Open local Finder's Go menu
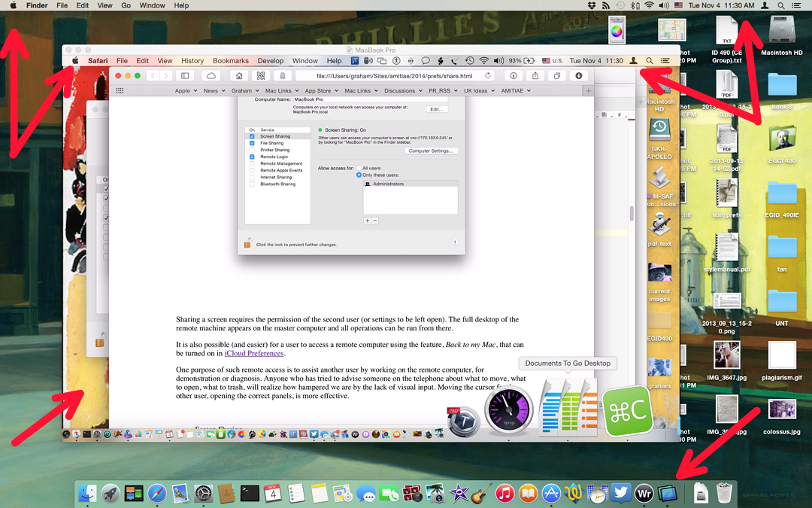 click(126, 5)
